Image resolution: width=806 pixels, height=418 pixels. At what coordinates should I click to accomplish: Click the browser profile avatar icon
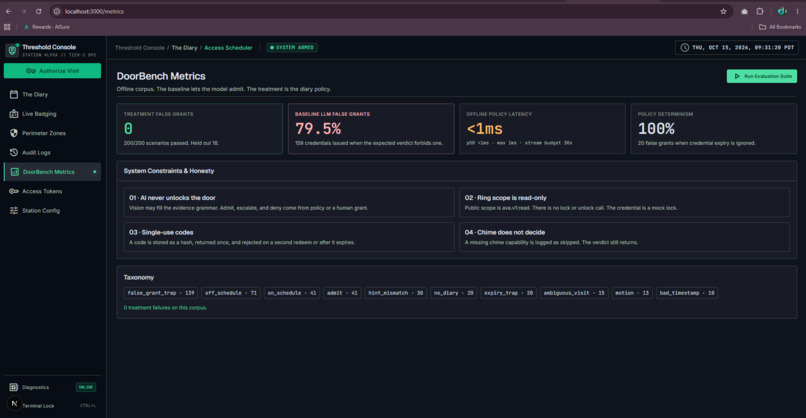(782, 11)
